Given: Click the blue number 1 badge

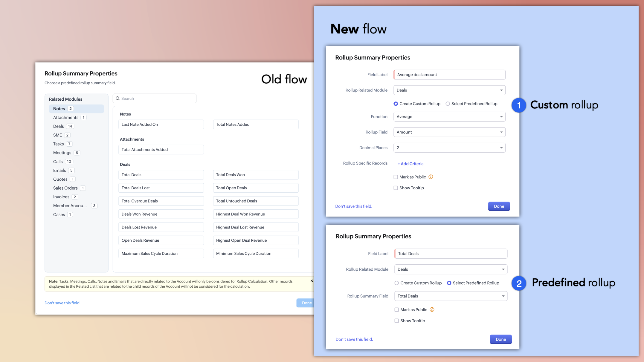Looking at the screenshot, I should [x=519, y=105].
